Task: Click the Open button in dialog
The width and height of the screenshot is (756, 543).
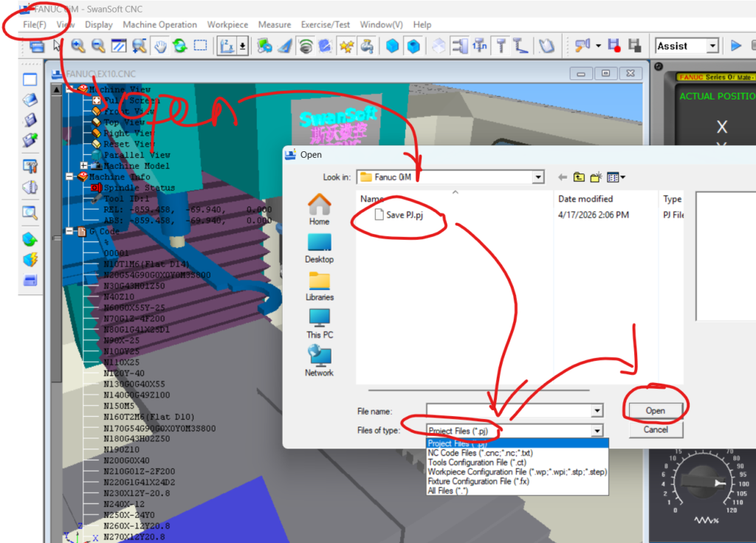Action: [655, 410]
